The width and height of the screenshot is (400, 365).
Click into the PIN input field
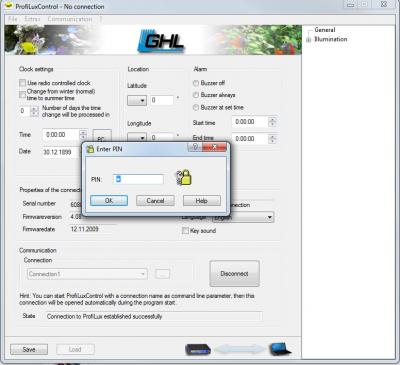point(138,179)
